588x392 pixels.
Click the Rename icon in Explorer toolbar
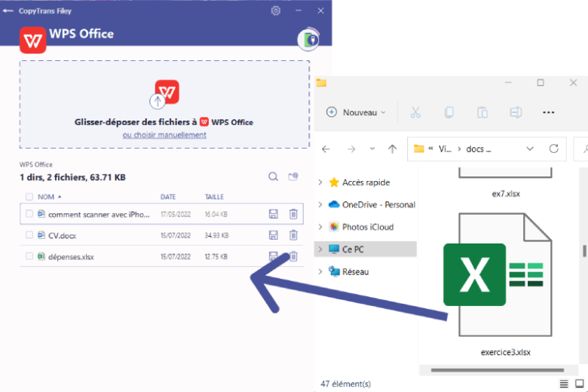(516, 112)
